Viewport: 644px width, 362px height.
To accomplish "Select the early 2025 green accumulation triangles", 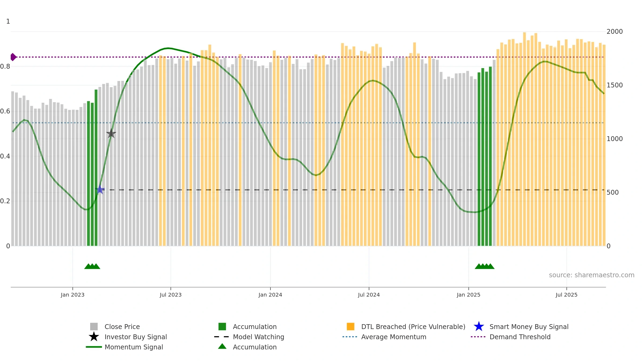I will pos(485,266).
